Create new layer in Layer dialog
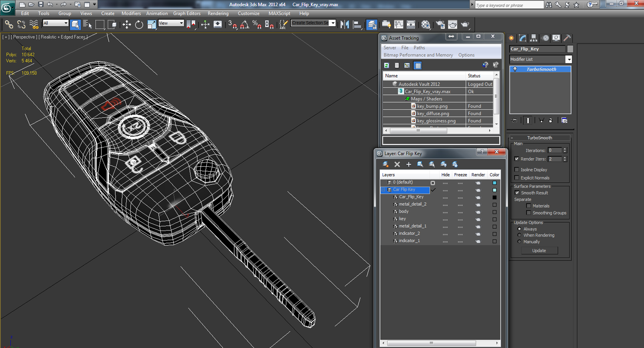The width and height of the screenshot is (644, 348). [386, 164]
